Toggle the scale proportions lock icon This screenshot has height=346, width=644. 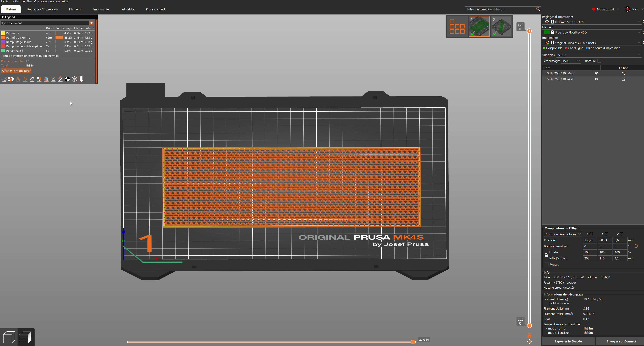(x=546, y=255)
